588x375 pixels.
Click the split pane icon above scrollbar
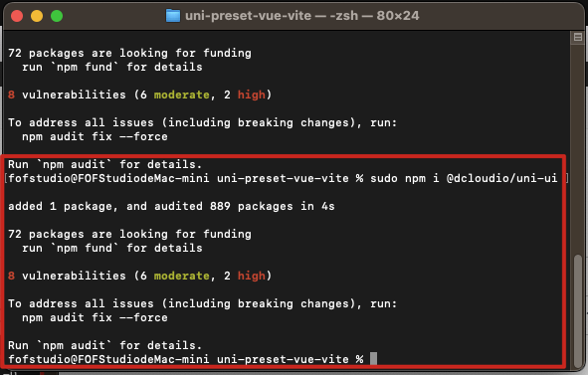coord(578,37)
